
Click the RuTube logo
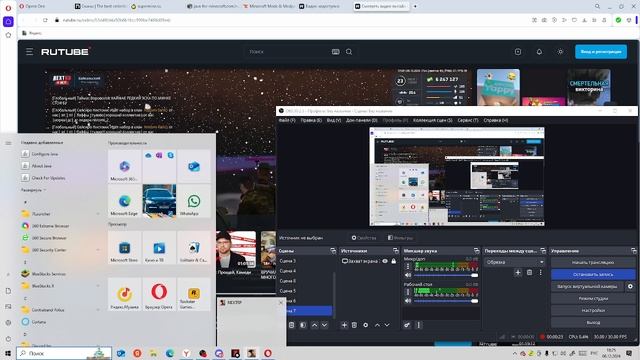(65, 52)
